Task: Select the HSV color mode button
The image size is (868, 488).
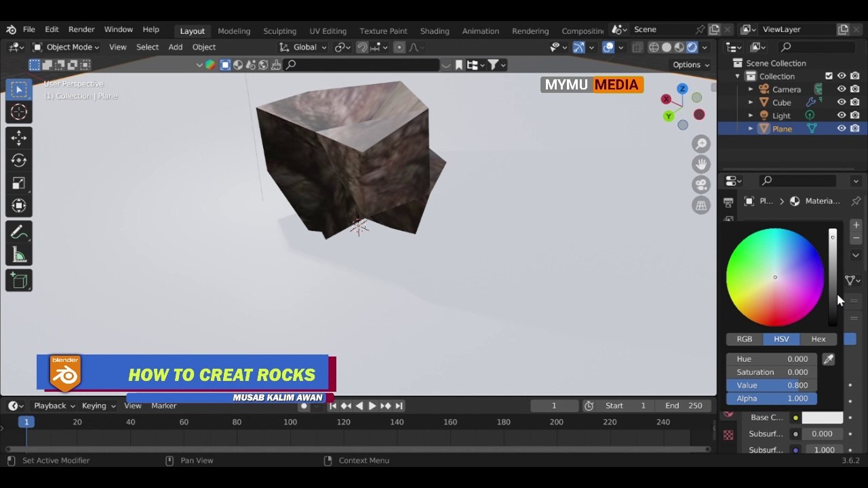Action: (781, 339)
